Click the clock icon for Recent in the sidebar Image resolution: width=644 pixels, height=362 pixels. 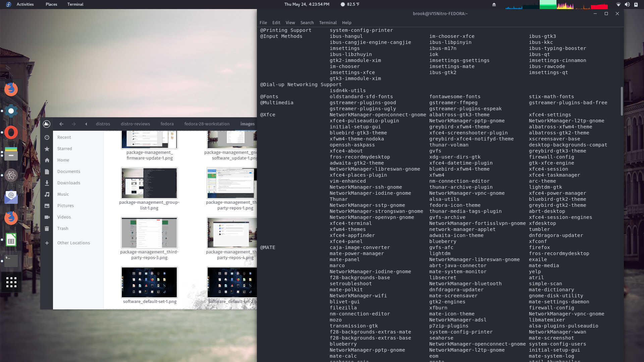coord(47,137)
